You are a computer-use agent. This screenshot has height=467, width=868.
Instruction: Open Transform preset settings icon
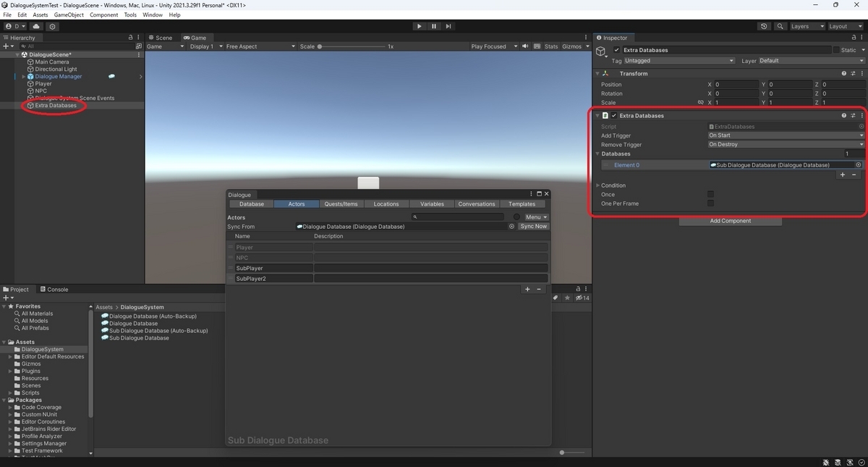coord(853,73)
